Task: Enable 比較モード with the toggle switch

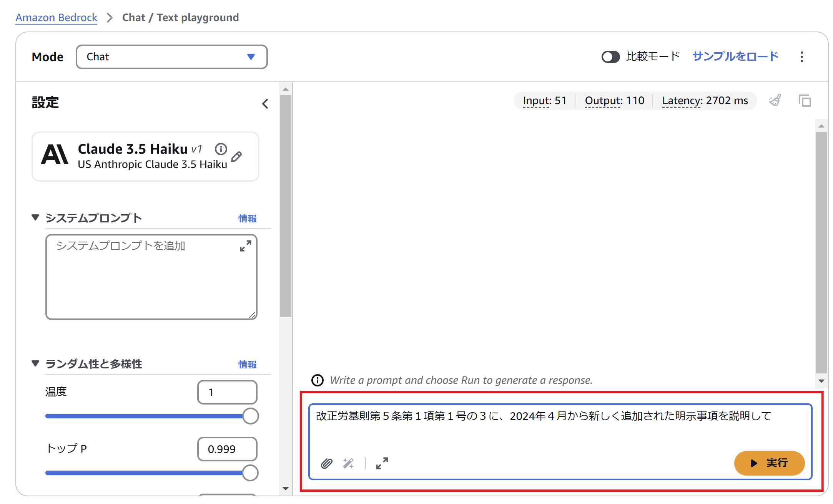Action: (x=610, y=56)
